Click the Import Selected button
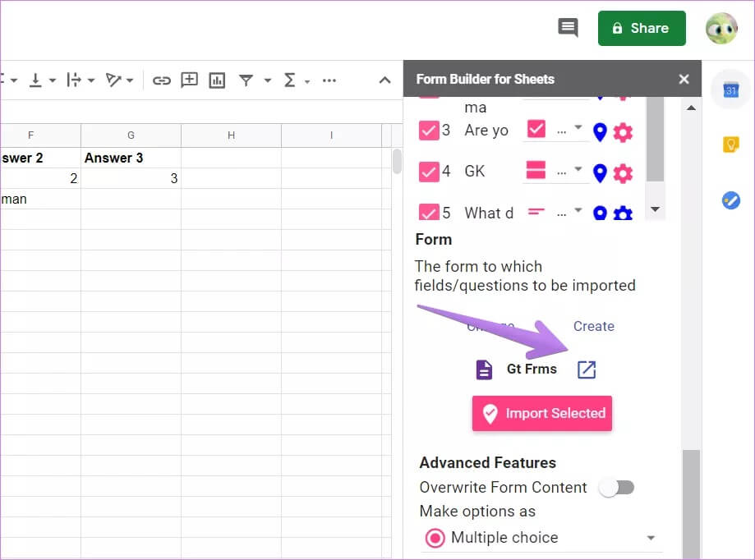The image size is (755, 560). (x=542, y=414)
